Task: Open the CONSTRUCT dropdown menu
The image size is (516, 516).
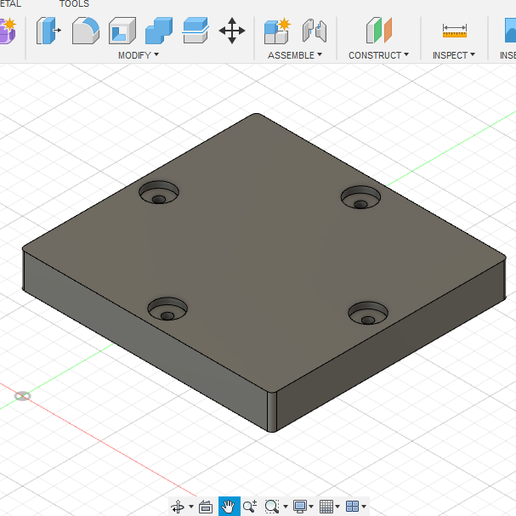Action: pos(379,55)
